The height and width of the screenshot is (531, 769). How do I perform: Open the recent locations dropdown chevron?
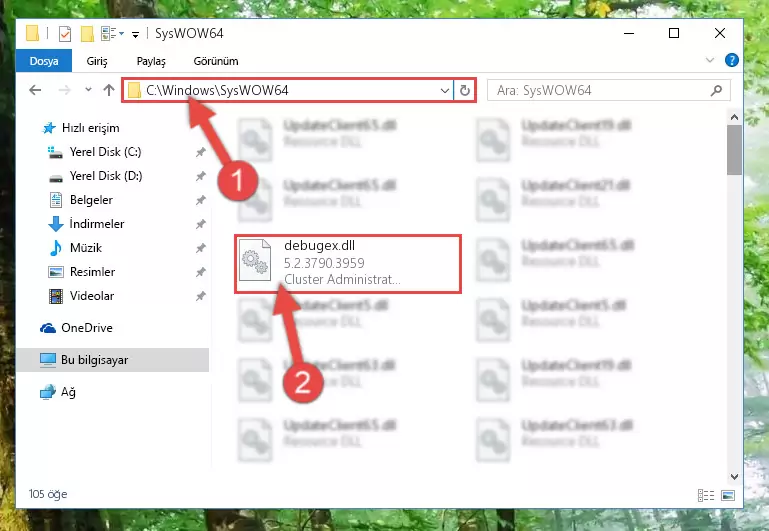pyautogui.click(x=88, y=90)
